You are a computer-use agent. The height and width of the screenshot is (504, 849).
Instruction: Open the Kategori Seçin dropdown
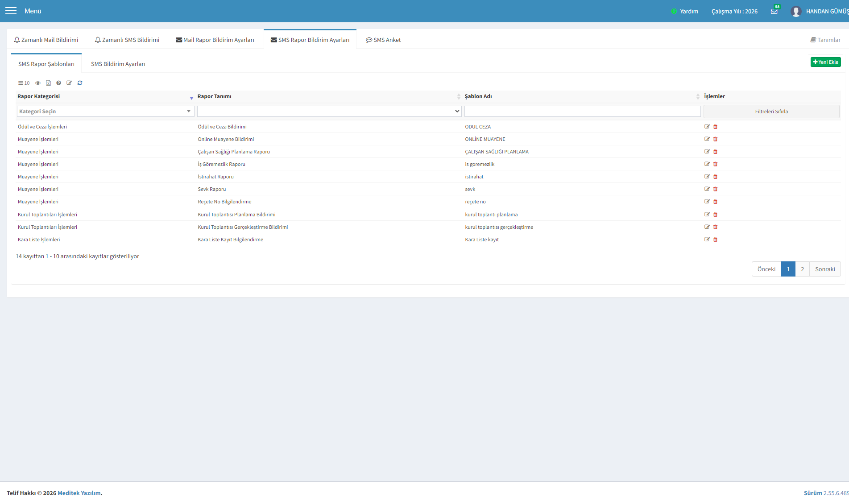pos(106,112)
